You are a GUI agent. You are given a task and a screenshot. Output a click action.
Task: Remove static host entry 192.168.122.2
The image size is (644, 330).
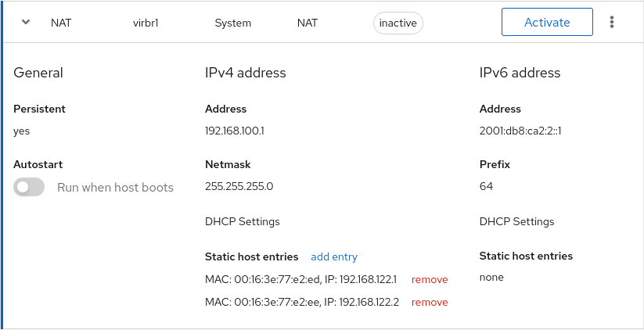(430, 302)
